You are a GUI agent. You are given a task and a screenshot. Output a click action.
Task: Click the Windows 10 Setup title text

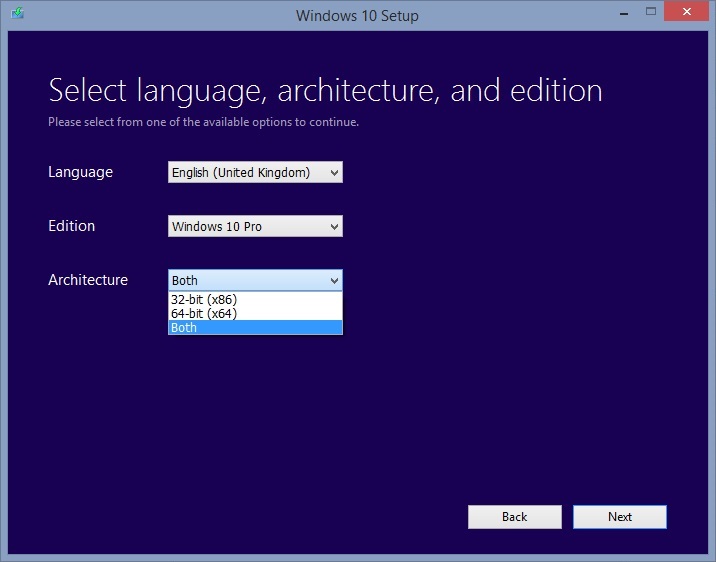(357, 15)
